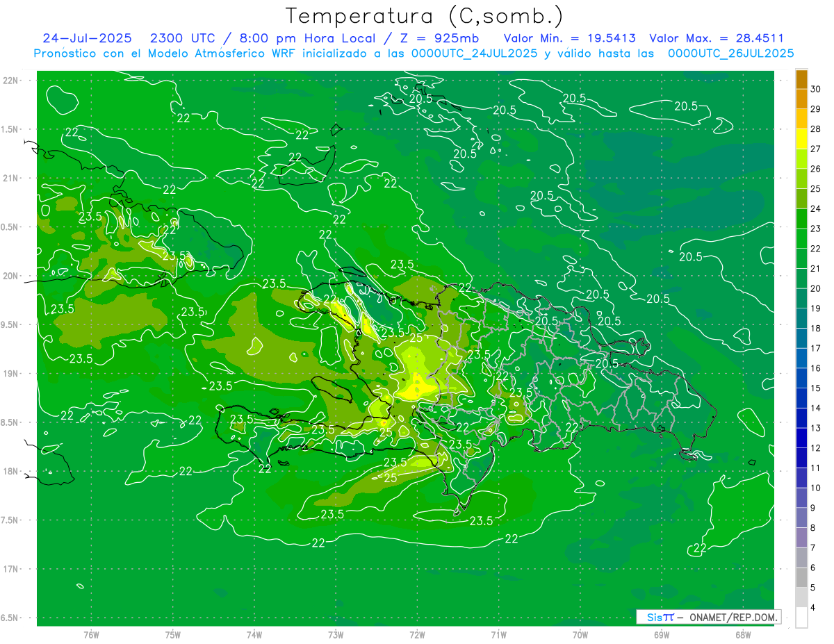Click the '12' value on the color scale
Image resolution: width=834 pixels, height=644 pixels.
(x=816, y=448)
